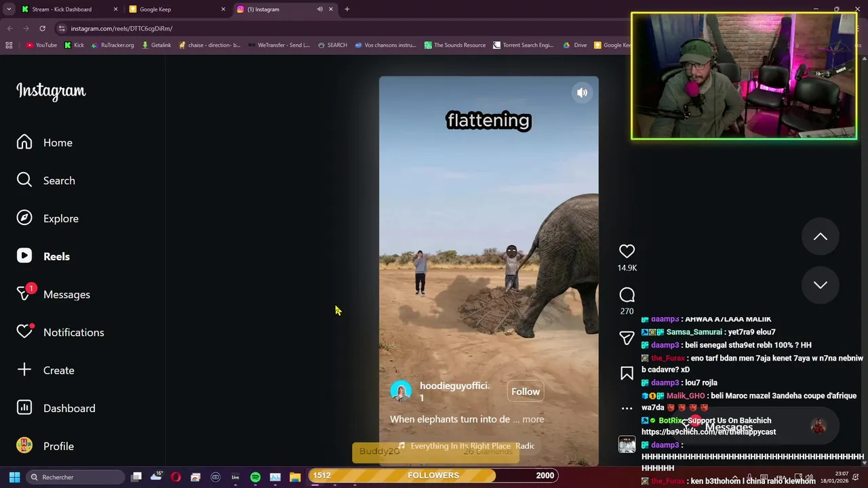The height and width of the screenshot is (488, 868).
Task: Open the tab search dropdown arrow
Action: tap(9, 9)
